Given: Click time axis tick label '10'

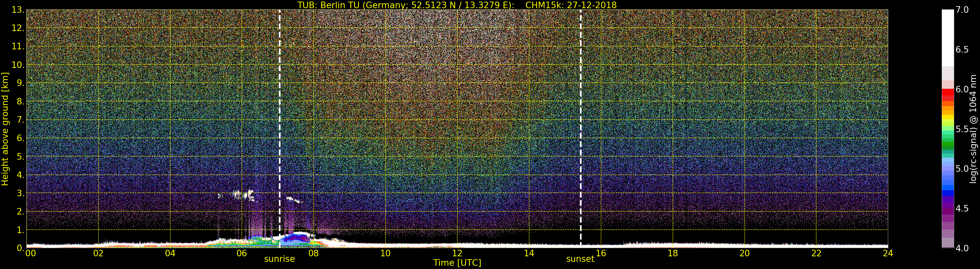Looking at the screenshot, I should [x=385, y=253].
